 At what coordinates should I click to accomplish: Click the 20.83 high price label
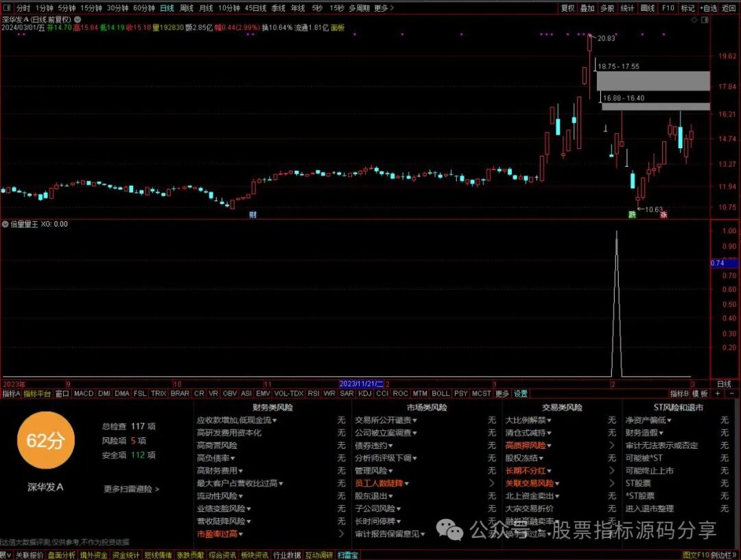pyautogui.click(x=607, y=38)
